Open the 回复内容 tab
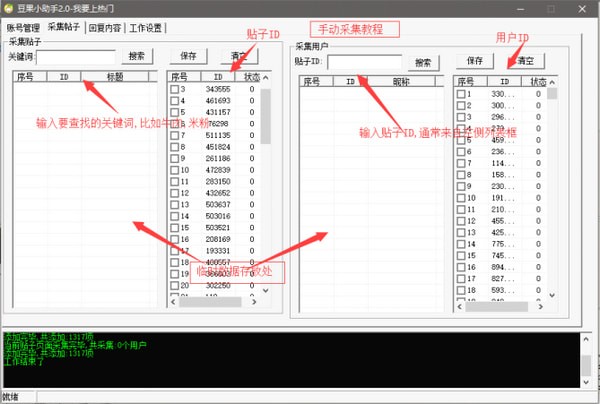 click(105, 28)
